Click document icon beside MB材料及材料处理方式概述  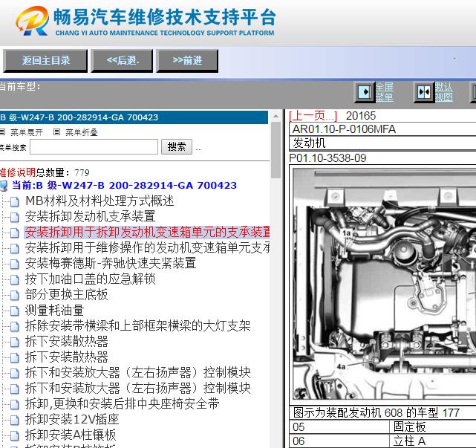[14, 201]
